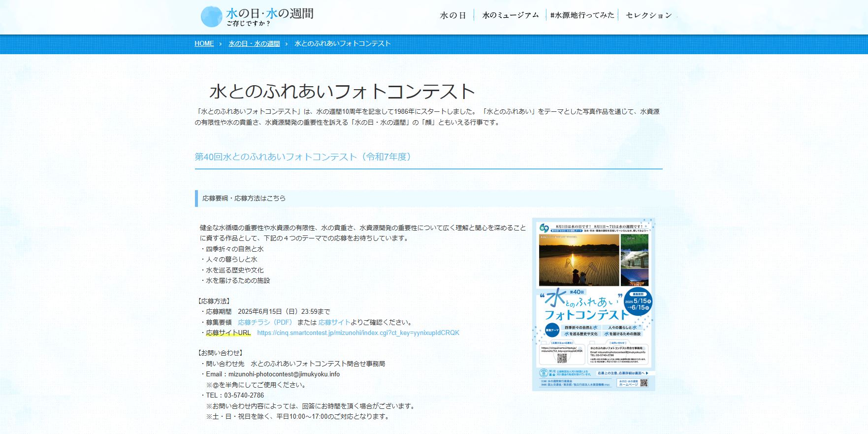Open the 応募チラシ（PDF） link
Image resolution: width=868 pixels, height=434 pixels.
point(265,322)
